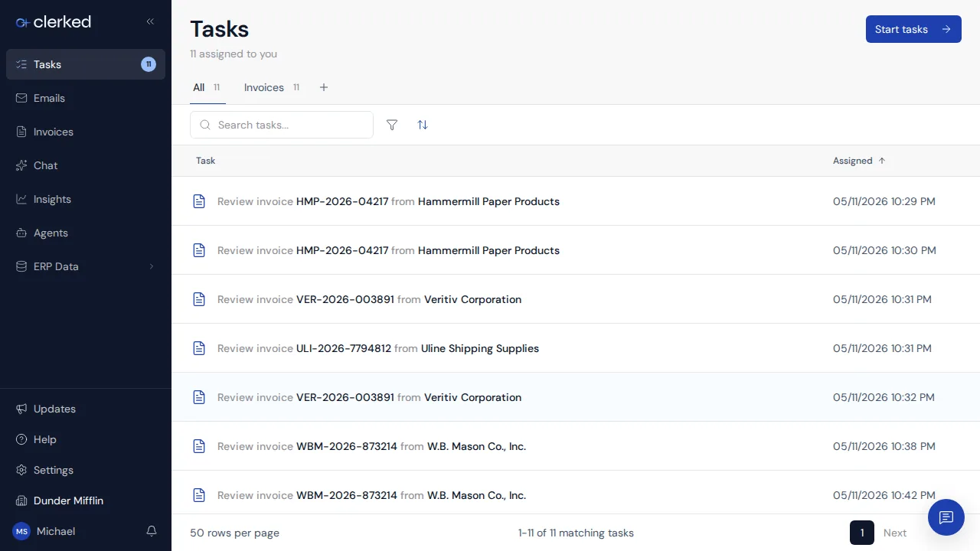Open notifications bell icon
The image size is (980, 551).
pyautogui.click(x=152, y=531)
